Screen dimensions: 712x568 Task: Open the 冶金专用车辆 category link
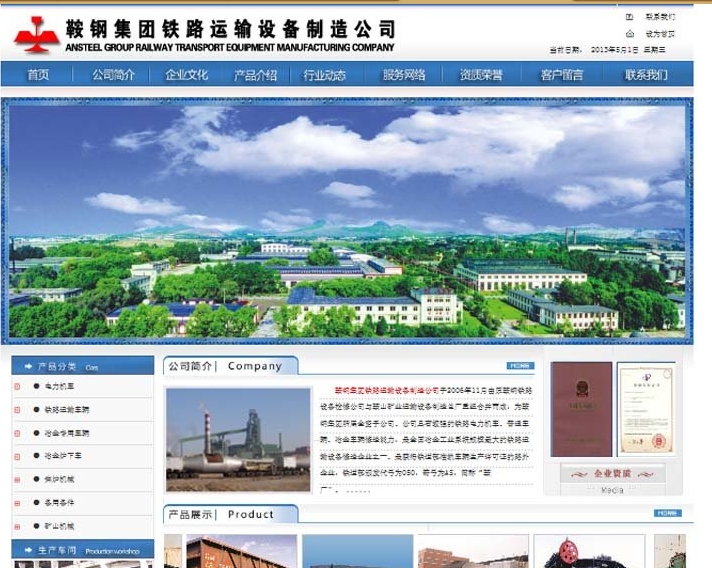click(x=67, y=433)
